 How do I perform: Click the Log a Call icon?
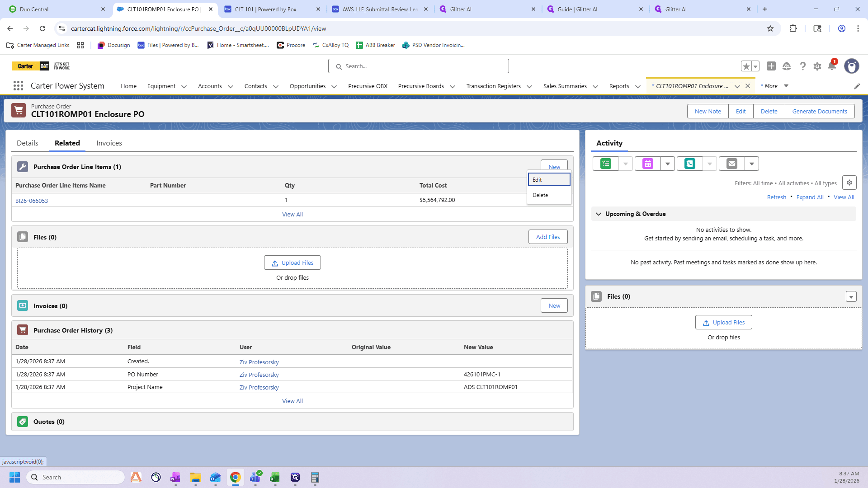[690, 164]
